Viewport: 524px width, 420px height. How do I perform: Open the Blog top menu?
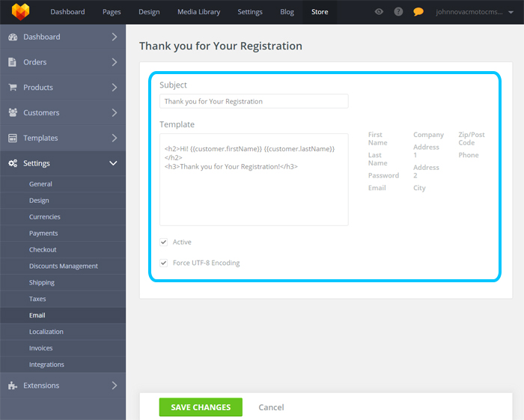pyautogui.click(x=287, y=12)
